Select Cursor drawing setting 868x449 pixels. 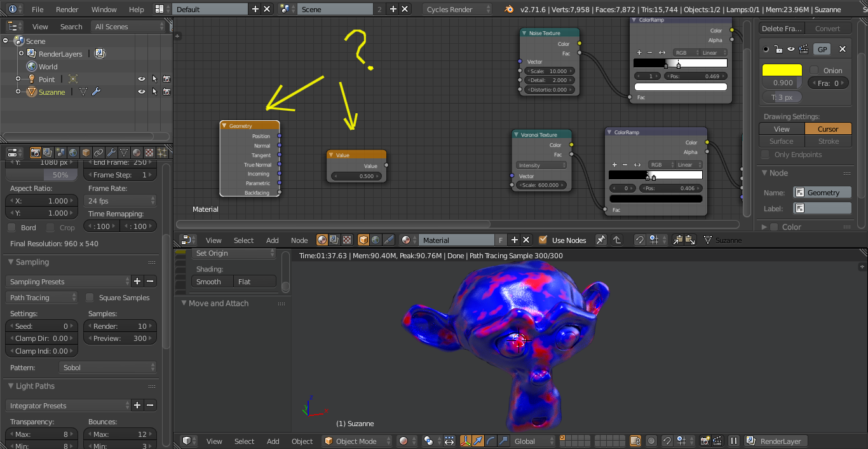tap(828, 128)
